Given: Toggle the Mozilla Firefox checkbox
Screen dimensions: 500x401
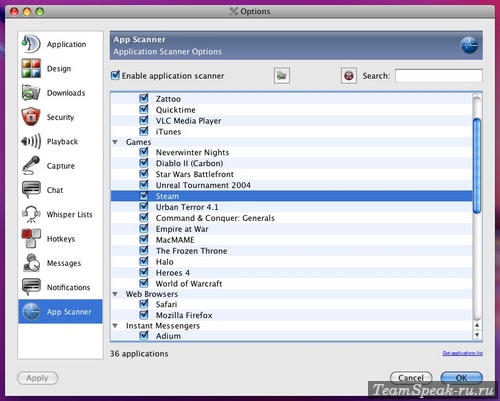Looking at the screenshot, I should tap(144, 314).
